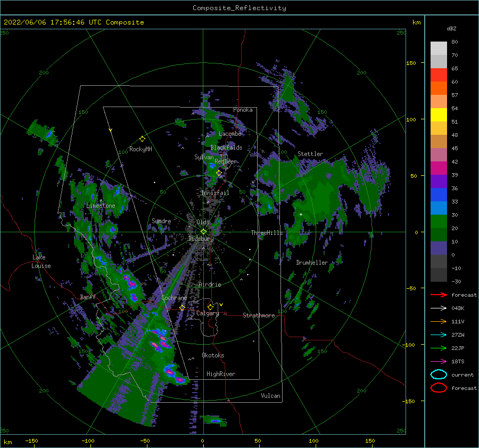Click the current legend text

(x=463, y=375)
